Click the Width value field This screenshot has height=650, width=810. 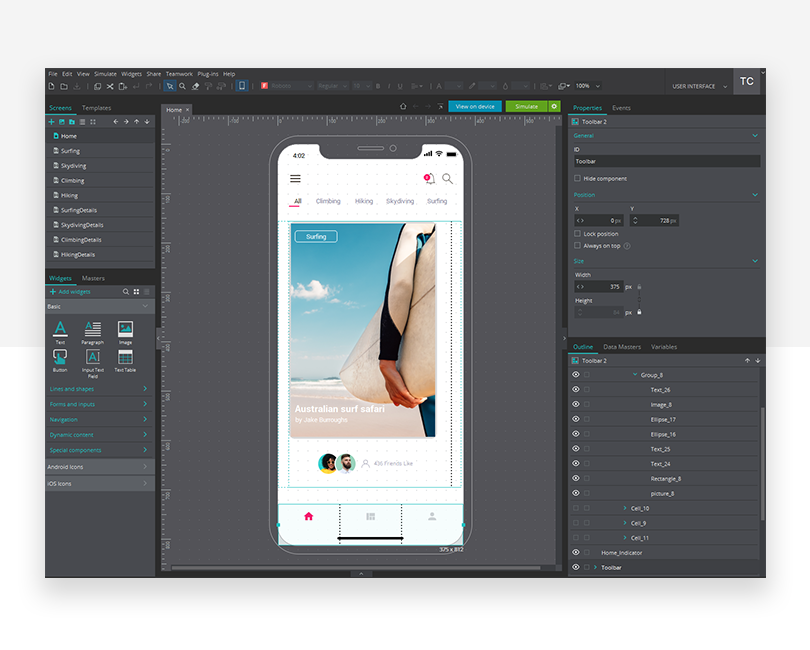click(x=599, y=287)
